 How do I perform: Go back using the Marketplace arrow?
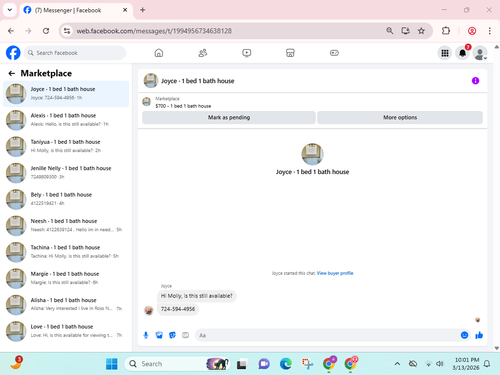[12, 73]
